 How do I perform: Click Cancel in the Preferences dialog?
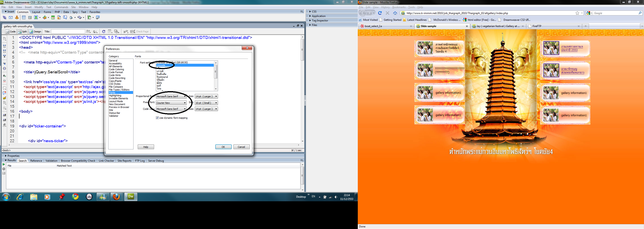click(x=241, y=147)
